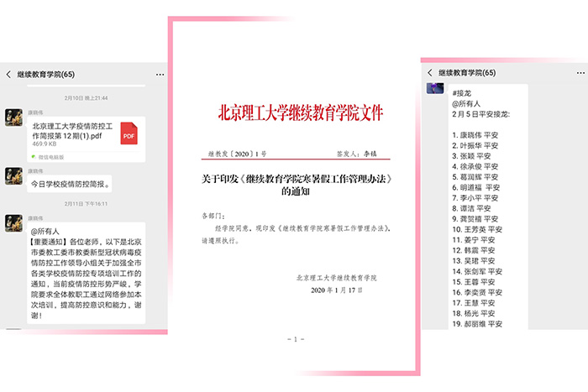Screen dimensions: 588x392
Task: Click list entry 1. 康晓伟 平安
Action: point(475,135)
